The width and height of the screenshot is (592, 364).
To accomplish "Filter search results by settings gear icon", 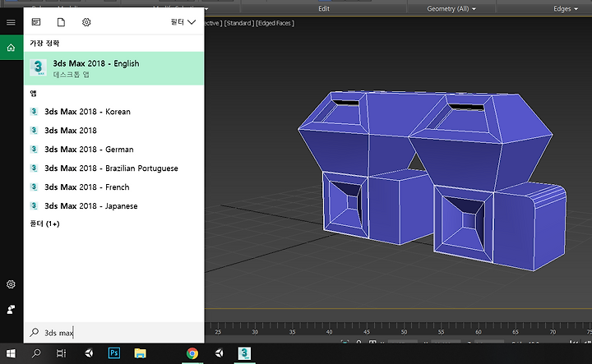I will coord(86,22).
